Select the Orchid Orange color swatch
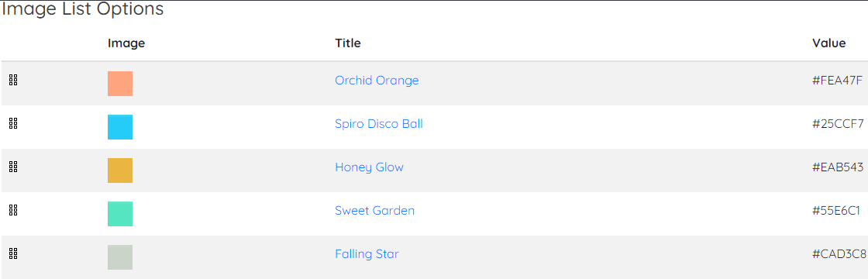The image size is (868, 279). point(120,84)
